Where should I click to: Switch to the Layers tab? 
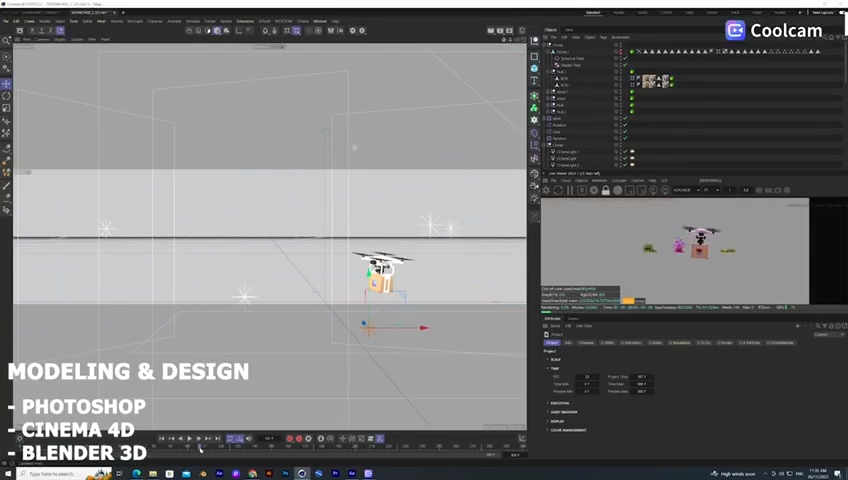click(x=573, y=318)
